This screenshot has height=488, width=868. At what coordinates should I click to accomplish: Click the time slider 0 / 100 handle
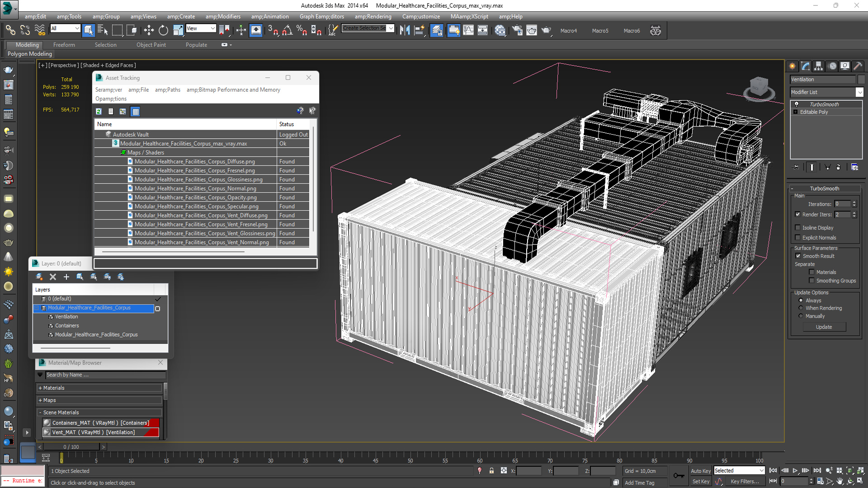[x=71, y=447]
